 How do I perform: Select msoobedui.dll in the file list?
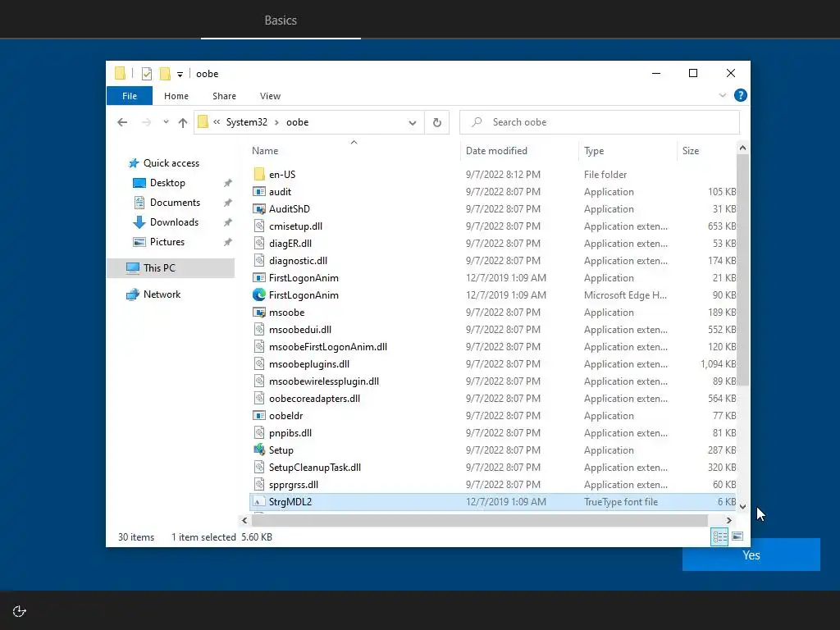[x=300, y=330]
